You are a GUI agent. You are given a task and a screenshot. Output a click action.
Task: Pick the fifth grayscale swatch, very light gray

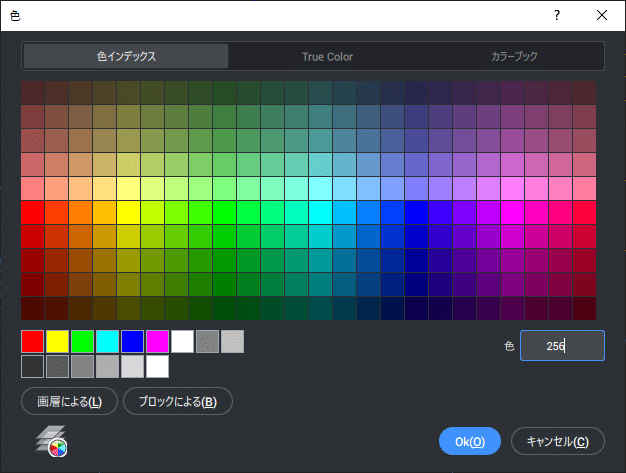(133, 366)
